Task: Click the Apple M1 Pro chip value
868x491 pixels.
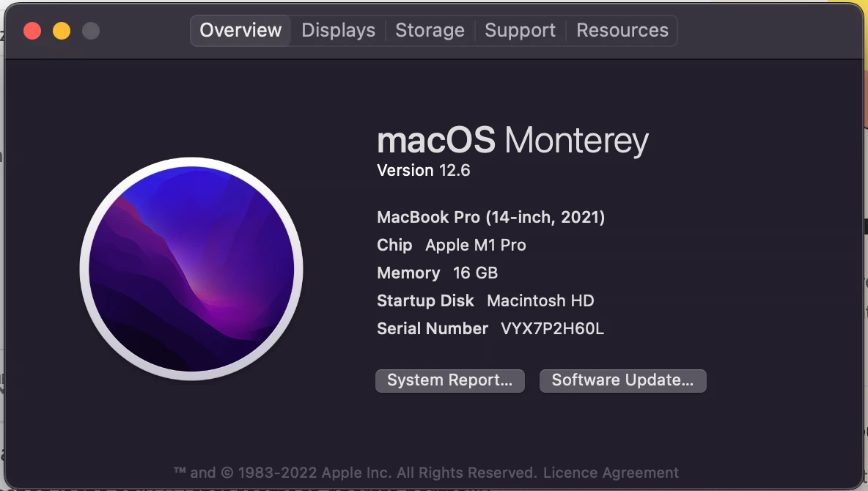Action: click(476, 245)
